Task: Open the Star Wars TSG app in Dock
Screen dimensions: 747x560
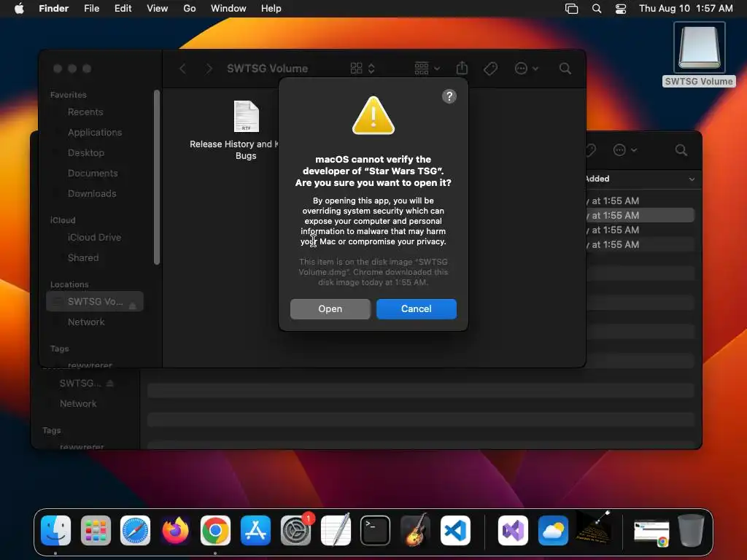Action: (x=593, y=528)
